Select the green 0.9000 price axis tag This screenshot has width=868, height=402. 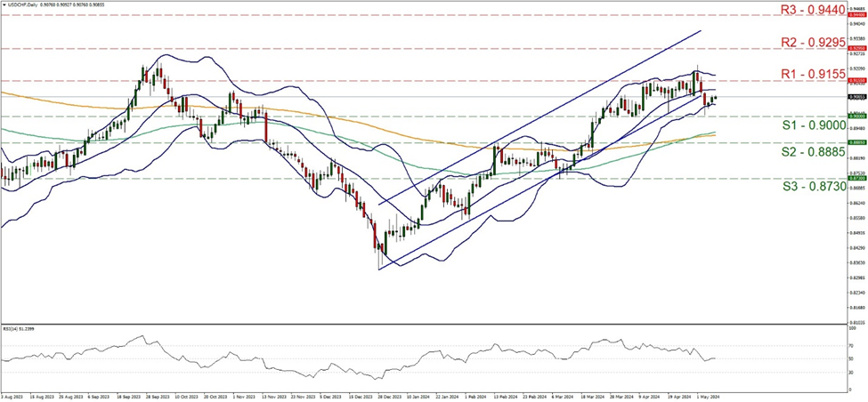[856, 117]
